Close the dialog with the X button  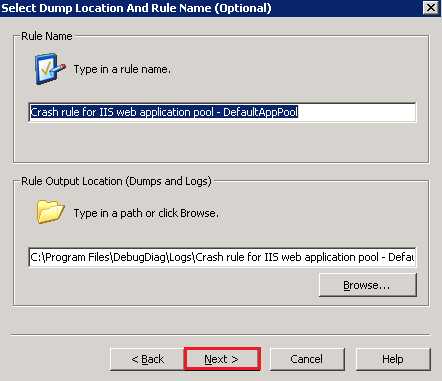pyautogui.click(x=431, y=7)
